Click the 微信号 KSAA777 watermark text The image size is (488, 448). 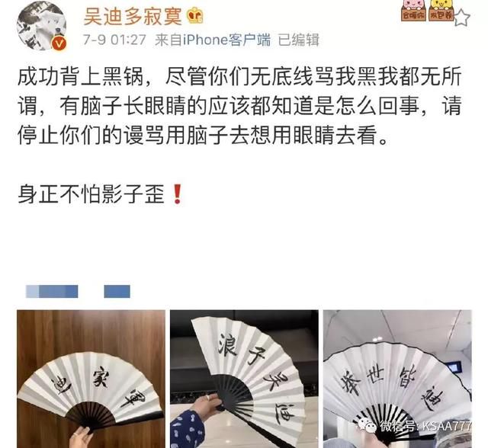point(425,426)
